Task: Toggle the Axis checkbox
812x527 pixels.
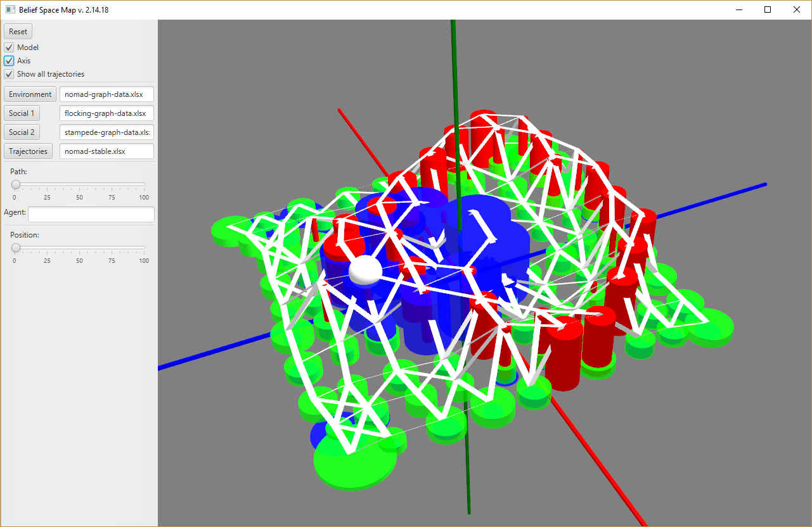Action: (x=9, y=61)
